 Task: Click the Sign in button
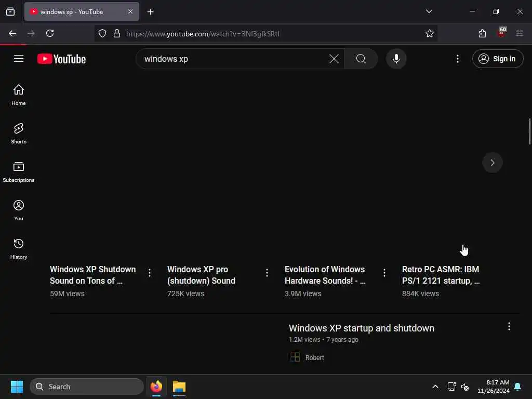pos(498,59)
